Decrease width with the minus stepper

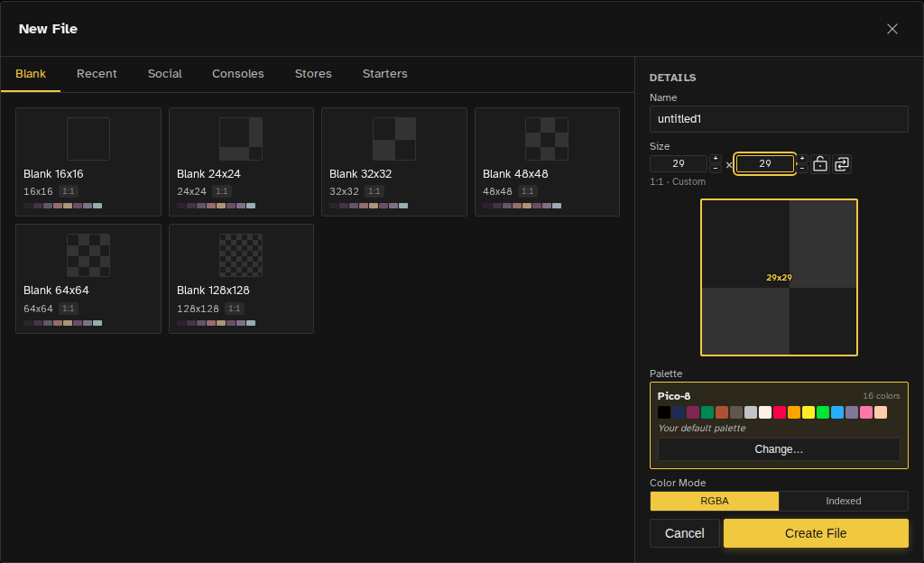[716, 169]
